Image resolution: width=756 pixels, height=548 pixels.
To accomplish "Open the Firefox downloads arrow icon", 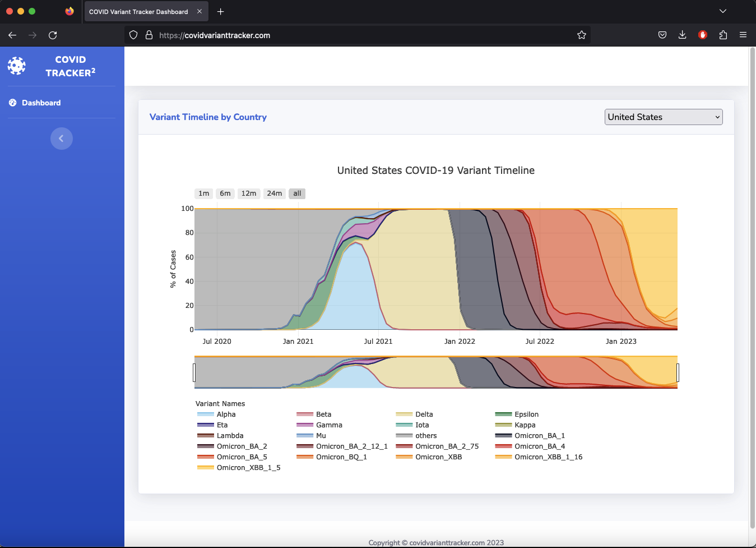I will (x=682, y=35).
